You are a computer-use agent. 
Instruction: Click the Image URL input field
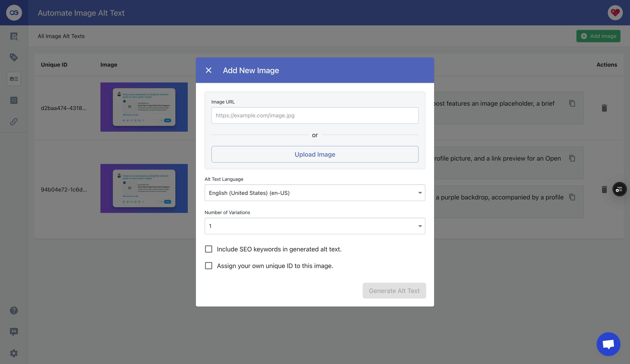[315, 115]
